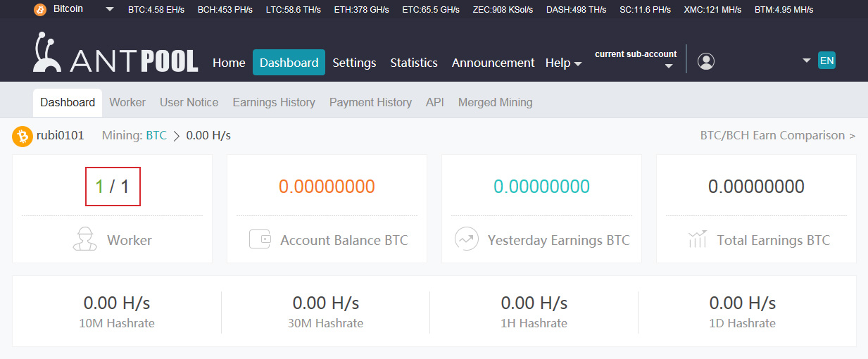Click the AntPool logo
868x359 pixels.
coord(115,54)
